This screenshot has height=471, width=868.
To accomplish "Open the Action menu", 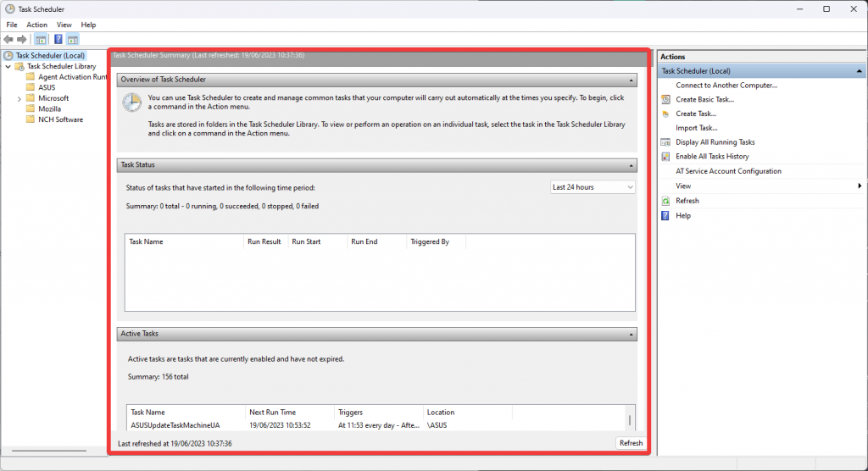I will pos(36,25).
